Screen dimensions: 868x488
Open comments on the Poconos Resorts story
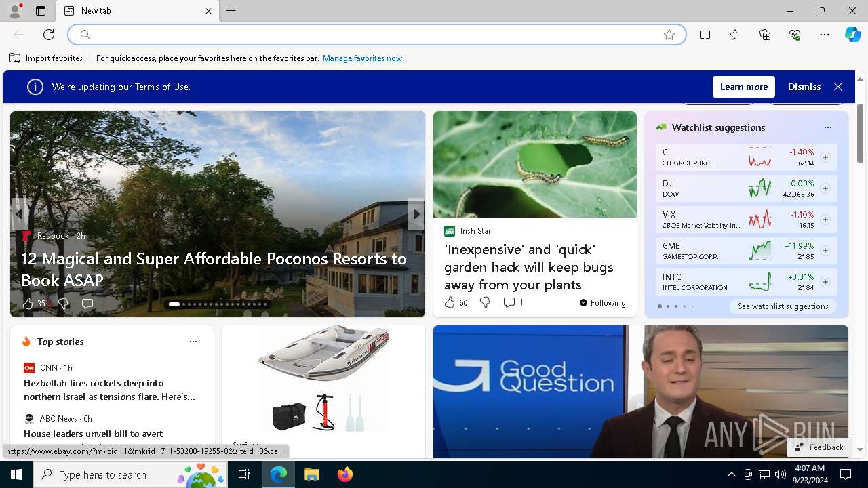pyautogui.click(x=87, y=303)
